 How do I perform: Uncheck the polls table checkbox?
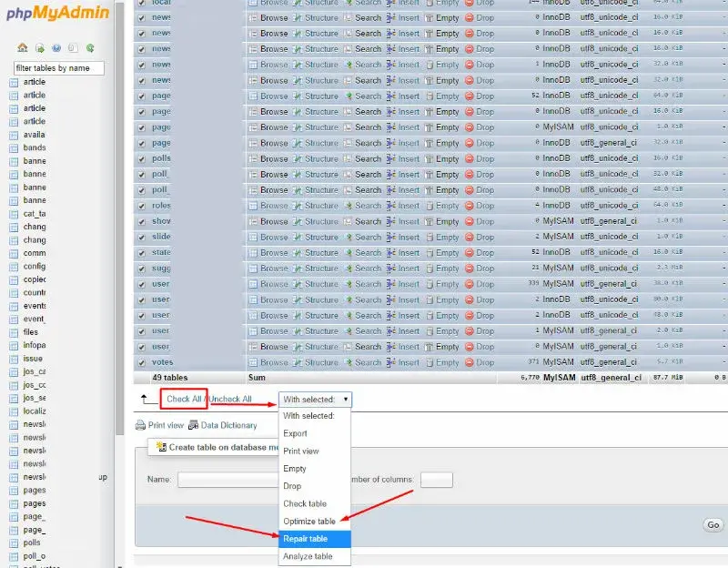(142, 158)
